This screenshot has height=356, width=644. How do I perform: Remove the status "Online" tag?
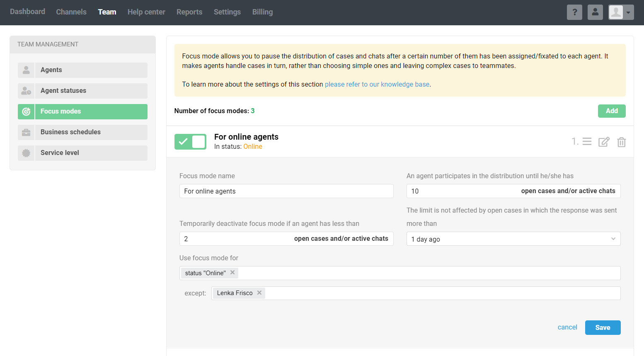tap(232, 273)
